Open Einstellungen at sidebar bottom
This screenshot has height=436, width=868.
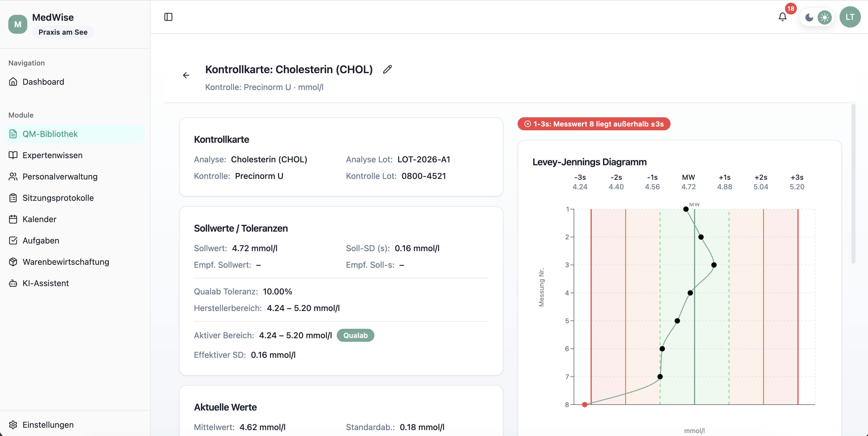(x=48, y=424)
